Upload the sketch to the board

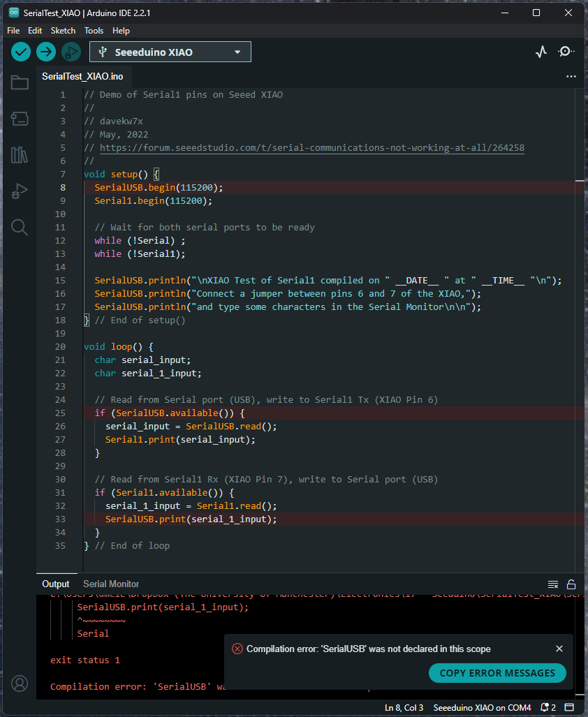click(45, 52)
